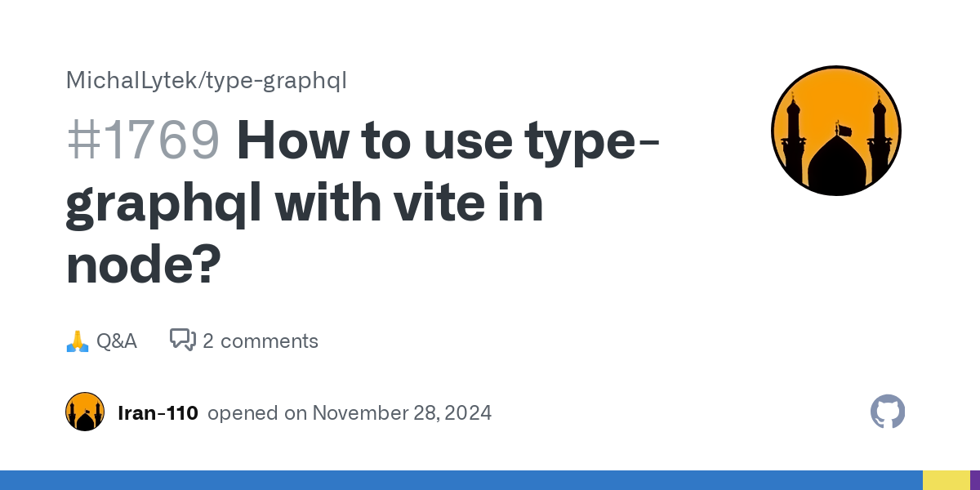Click the small avatar beside Iran-110
The width and height of the screenshot is (980, 490).
(x=85, y=412)
